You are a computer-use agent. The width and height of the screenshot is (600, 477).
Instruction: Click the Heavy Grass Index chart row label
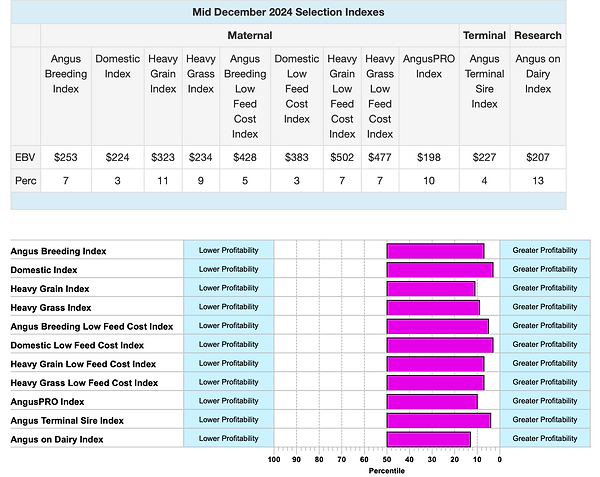point(51,308)
